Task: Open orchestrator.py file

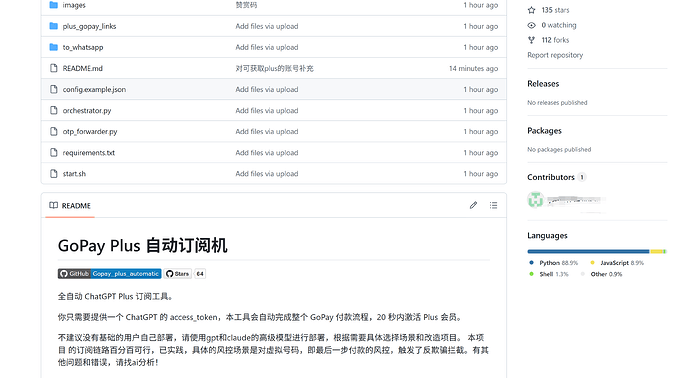Action: tap(87, 110)
